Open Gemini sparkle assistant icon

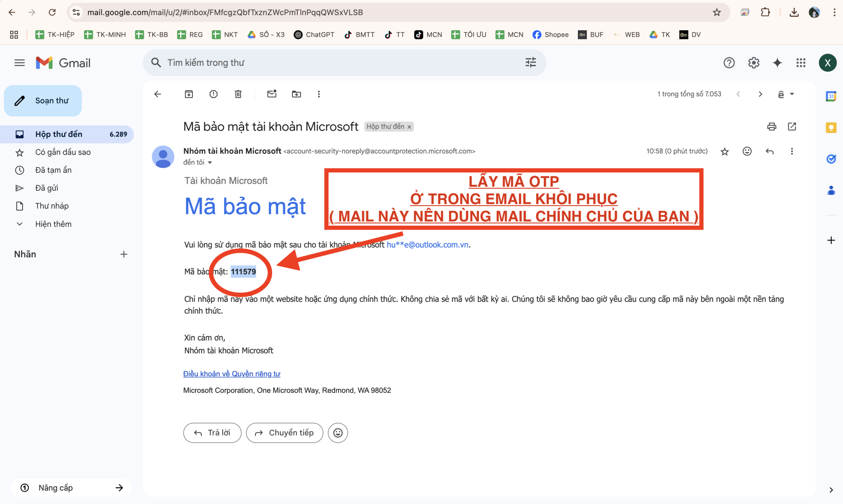click(777, 63)
